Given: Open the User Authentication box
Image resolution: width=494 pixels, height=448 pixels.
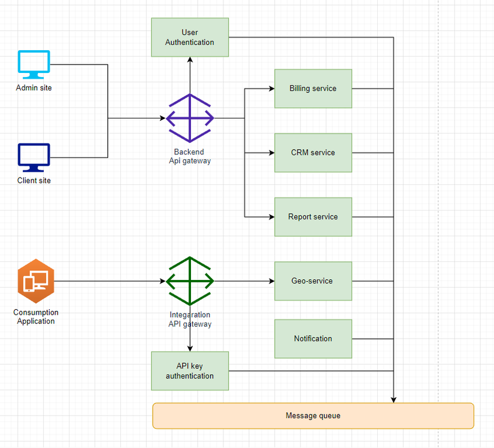Looking at the screenshot, I should [x=189, y=37].
